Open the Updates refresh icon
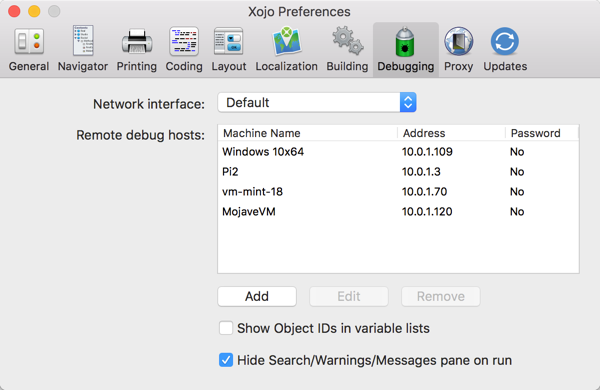The width and height of the screenshot is (600, 390). point(505,41)
